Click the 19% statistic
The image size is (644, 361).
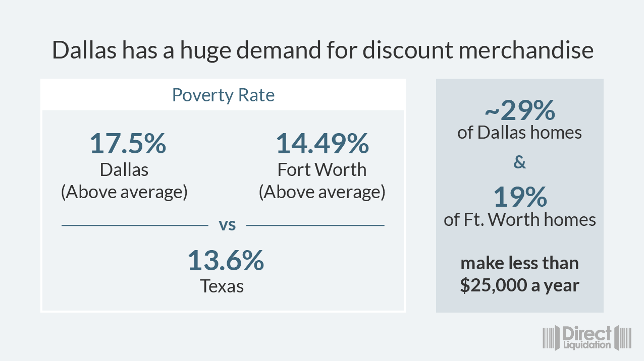pyautogui.click(x=520, y=197)
